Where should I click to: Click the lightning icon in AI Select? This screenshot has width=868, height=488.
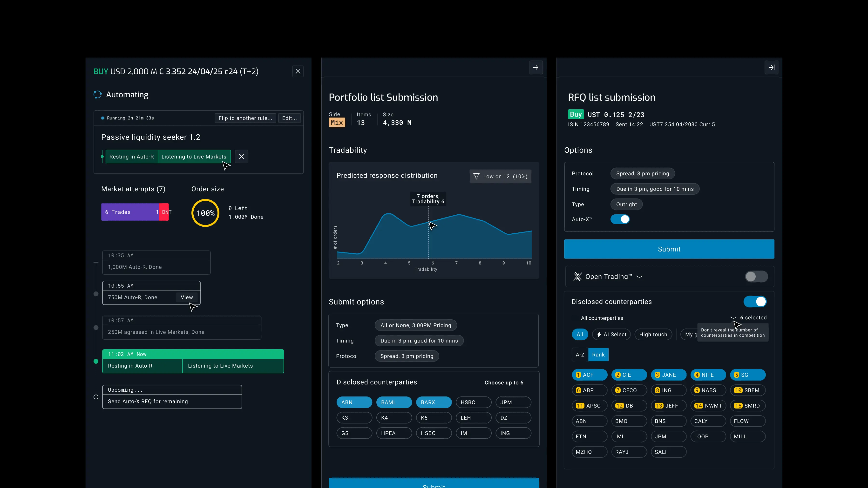pos(599,335)
